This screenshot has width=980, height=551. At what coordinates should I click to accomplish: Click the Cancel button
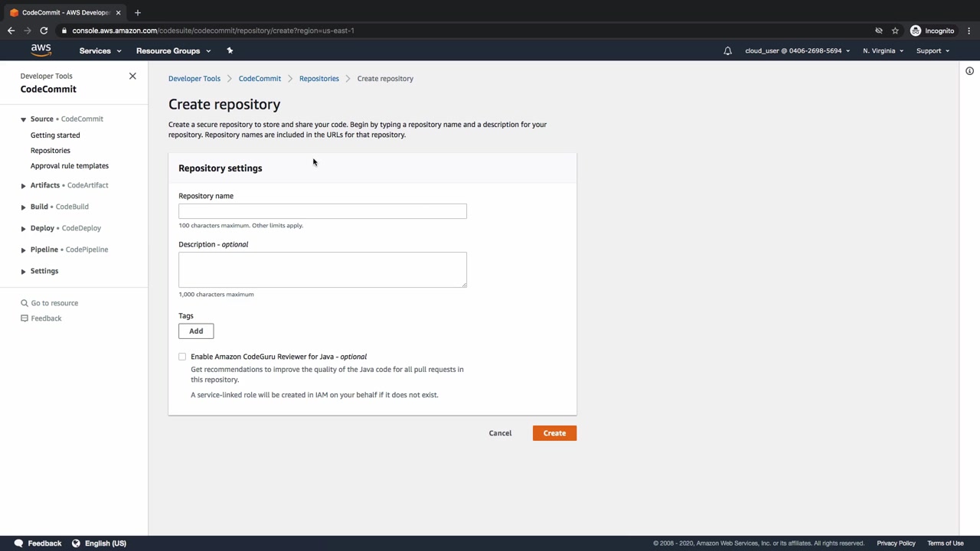coord(500,433)
